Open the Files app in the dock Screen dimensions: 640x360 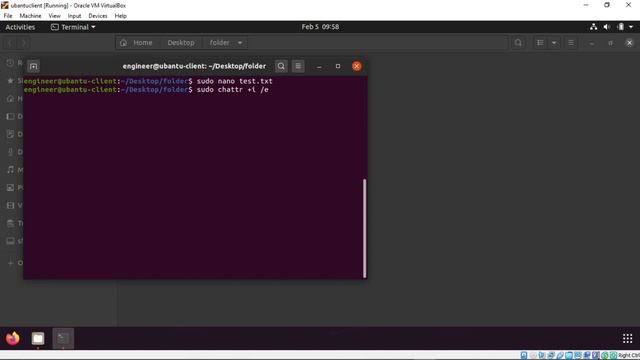38,338
